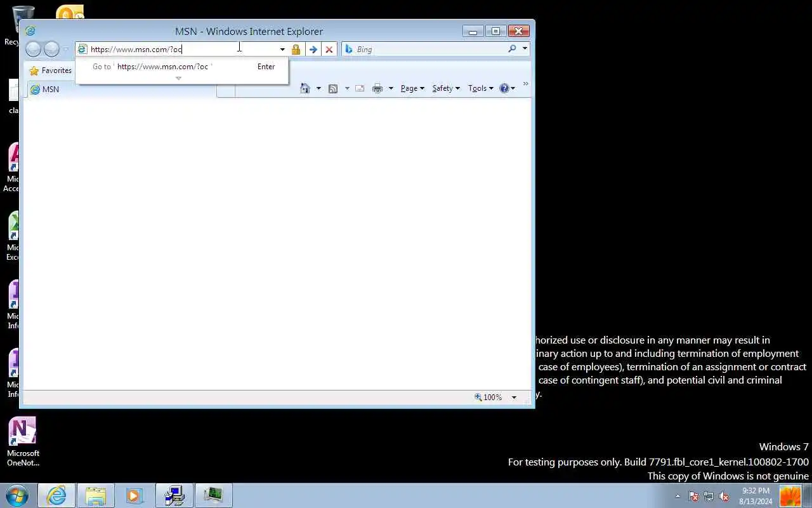Click the Read Mail icon
This screenshot has height=508, width=812.
coord(360,88)
